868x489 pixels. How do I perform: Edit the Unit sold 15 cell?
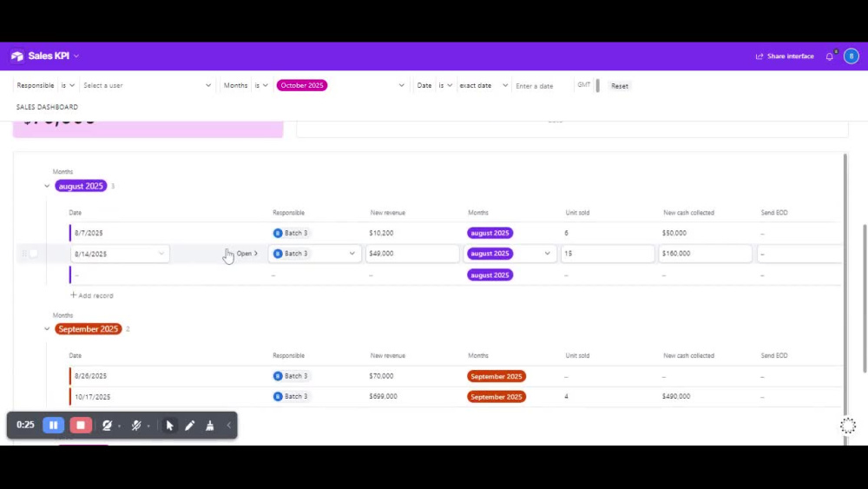pyautogui.click(x=608, y=254)
